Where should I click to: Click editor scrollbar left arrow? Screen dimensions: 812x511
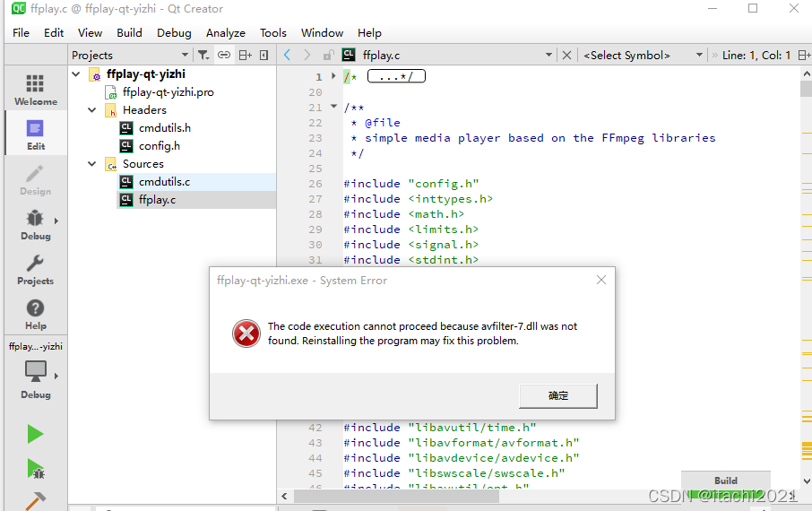pos(284,496)
